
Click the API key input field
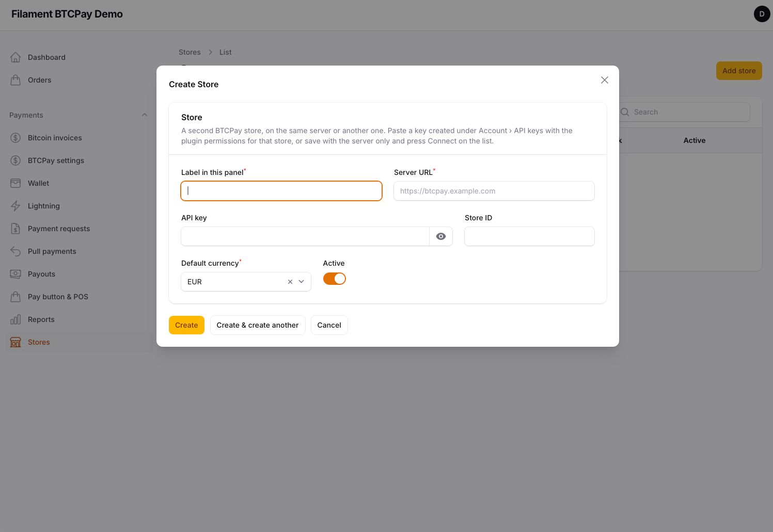pos(305,236)
